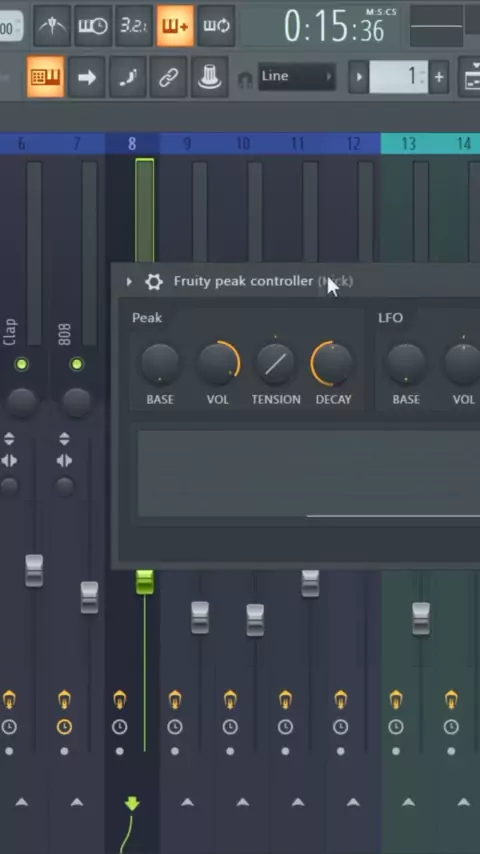Click the 0:15:36 time display
The height and width of the screenshot is (854, 480).
point(333,27)
